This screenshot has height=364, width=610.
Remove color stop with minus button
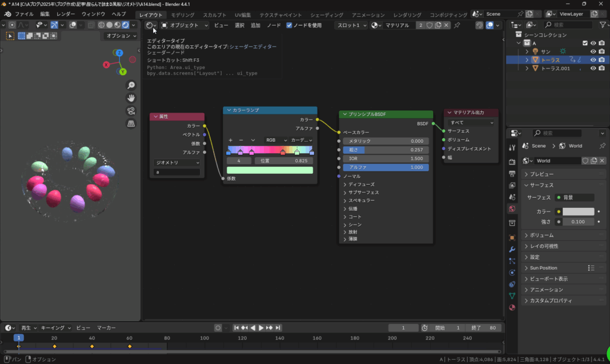click(x=241, y=140)
